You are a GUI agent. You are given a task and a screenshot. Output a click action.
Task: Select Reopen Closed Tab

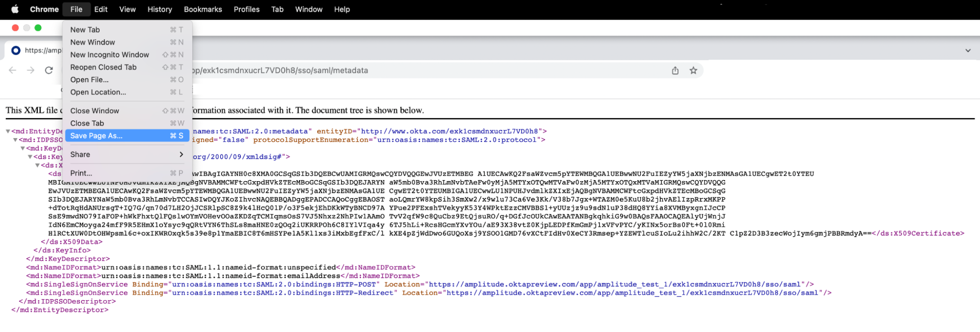[x=103, y=67]
